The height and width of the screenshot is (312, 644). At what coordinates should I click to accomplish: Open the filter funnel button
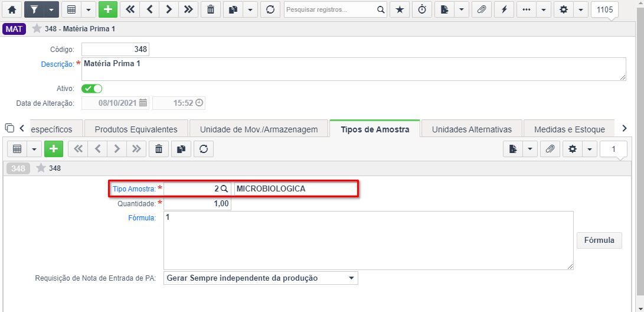(34, 10)
